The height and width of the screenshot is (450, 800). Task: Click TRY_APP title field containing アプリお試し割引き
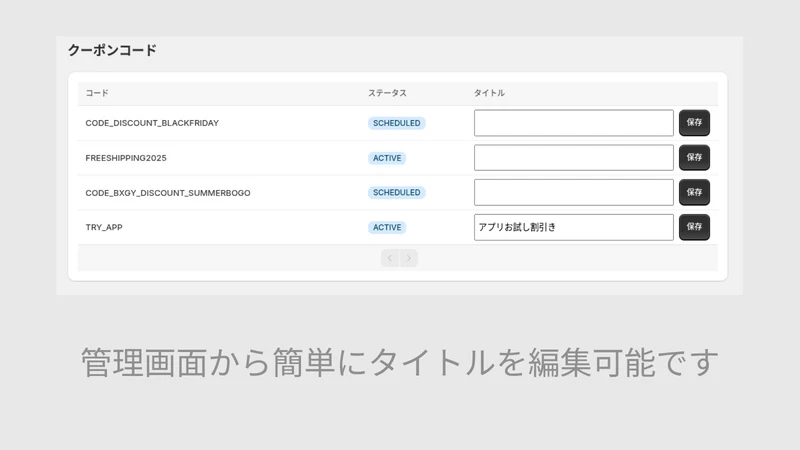pyautogui.click(x=573, y=227)
